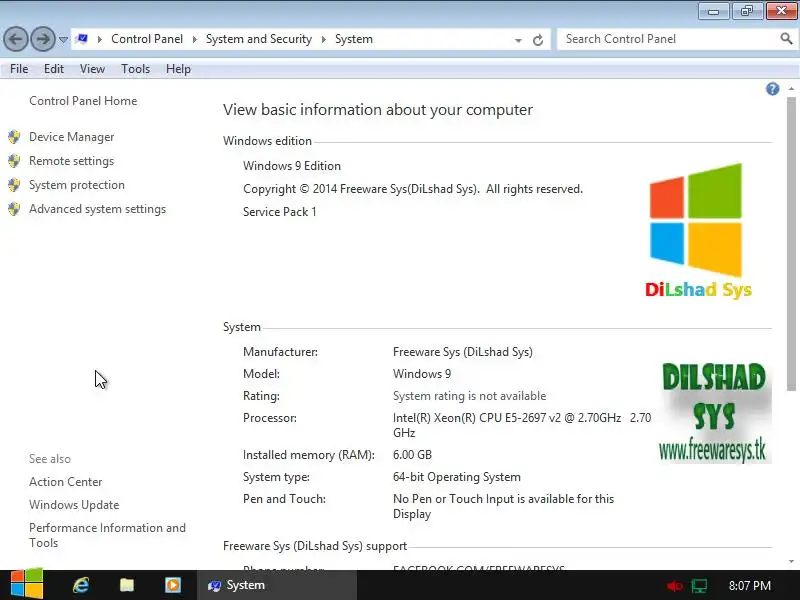Screen dimensions: 800x600
Task: Expand the chevron before Control Panel
Action: click(x=100, y=39)
